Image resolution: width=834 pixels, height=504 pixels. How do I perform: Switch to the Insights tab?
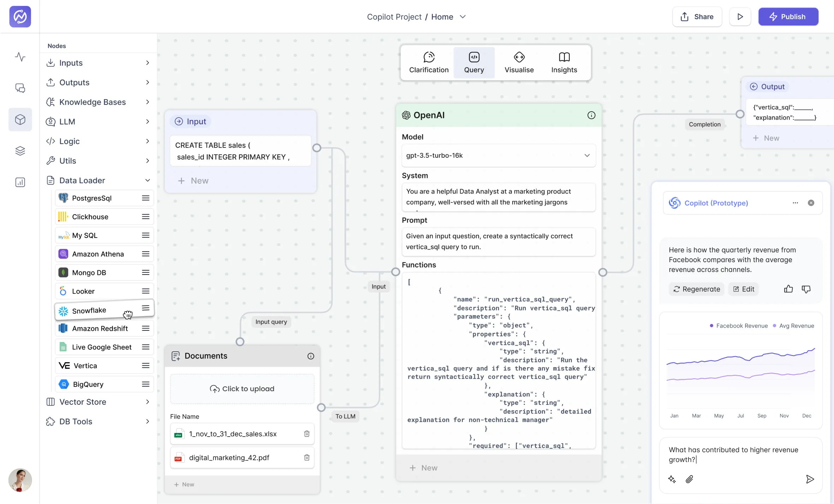coord(564,62)
